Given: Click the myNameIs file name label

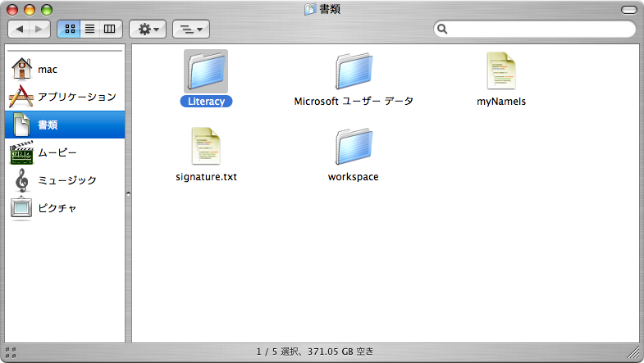Looking at the screenshot, I should point(501,102).
